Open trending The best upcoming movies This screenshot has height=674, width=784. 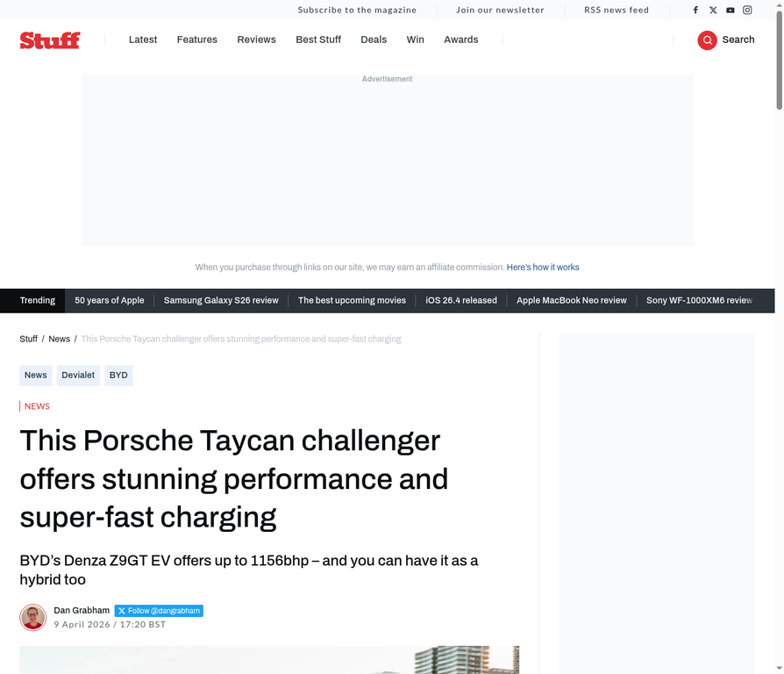352,301
